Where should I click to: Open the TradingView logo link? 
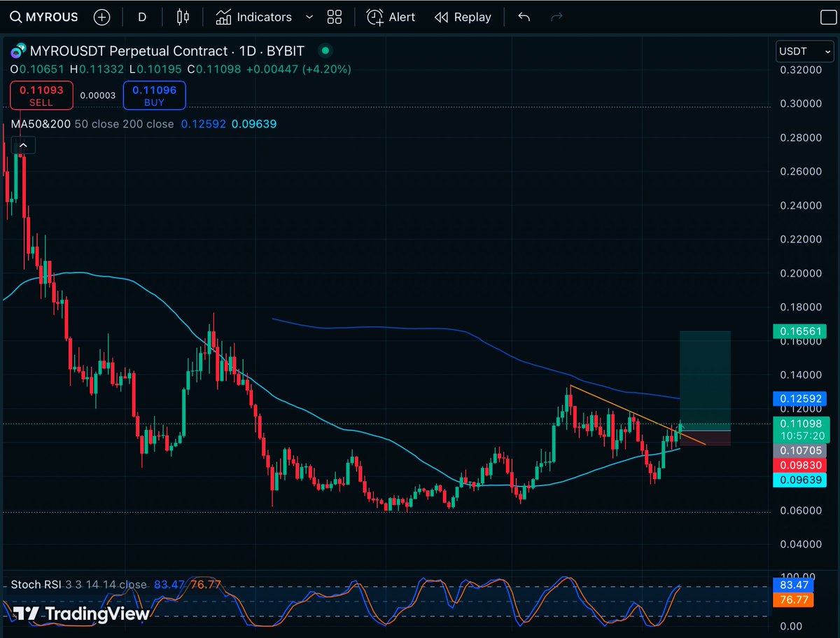[82, 614]
